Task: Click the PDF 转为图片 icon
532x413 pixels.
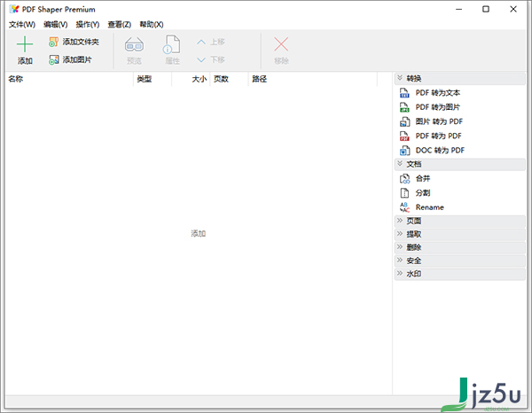Action: click(404, 107)
